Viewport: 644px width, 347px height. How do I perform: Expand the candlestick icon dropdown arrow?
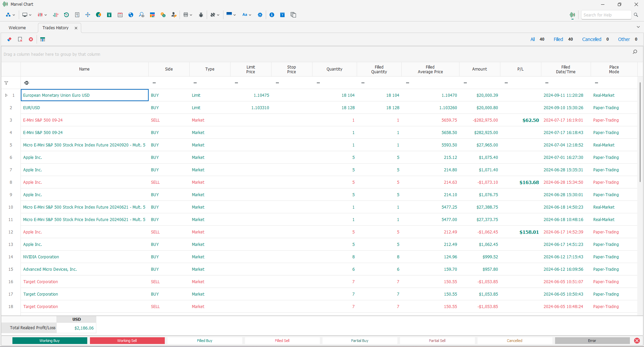point(46,15)
